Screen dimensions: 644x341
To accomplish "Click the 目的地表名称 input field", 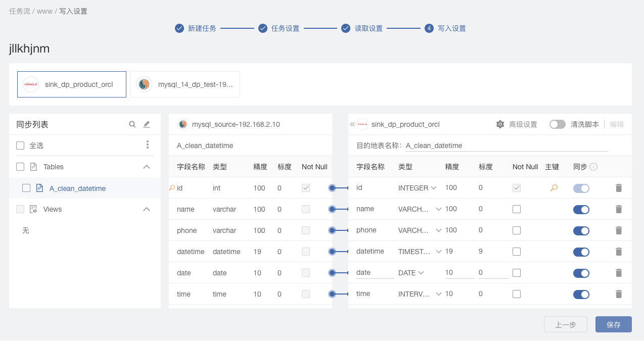I will pyautogui.click(x=506, y=145).
